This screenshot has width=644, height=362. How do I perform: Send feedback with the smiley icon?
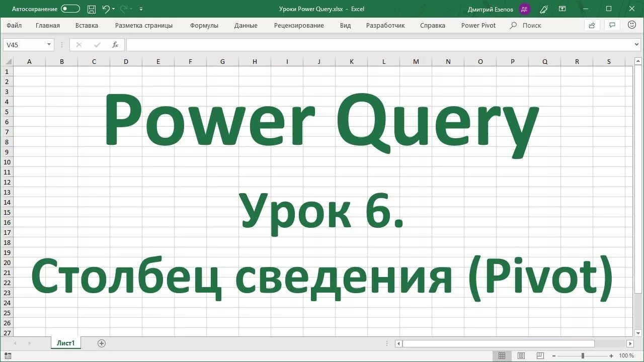click(632, 25)
